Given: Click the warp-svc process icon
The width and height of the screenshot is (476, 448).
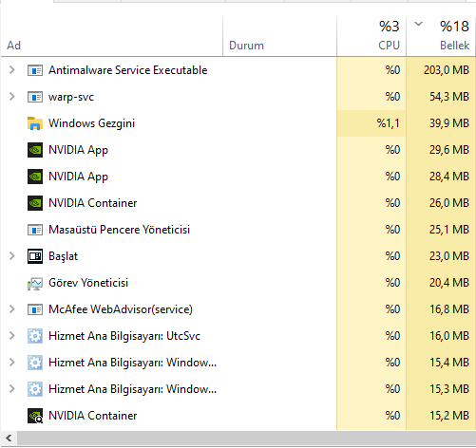Looking at the screenshot, I should tap(35, 97).
